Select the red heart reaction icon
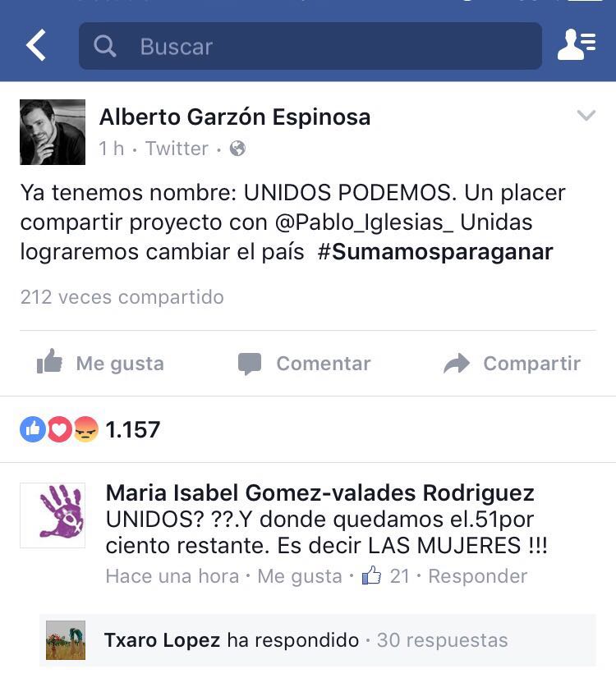The height and width of the screenshot is (678, 616). [59, 429]
